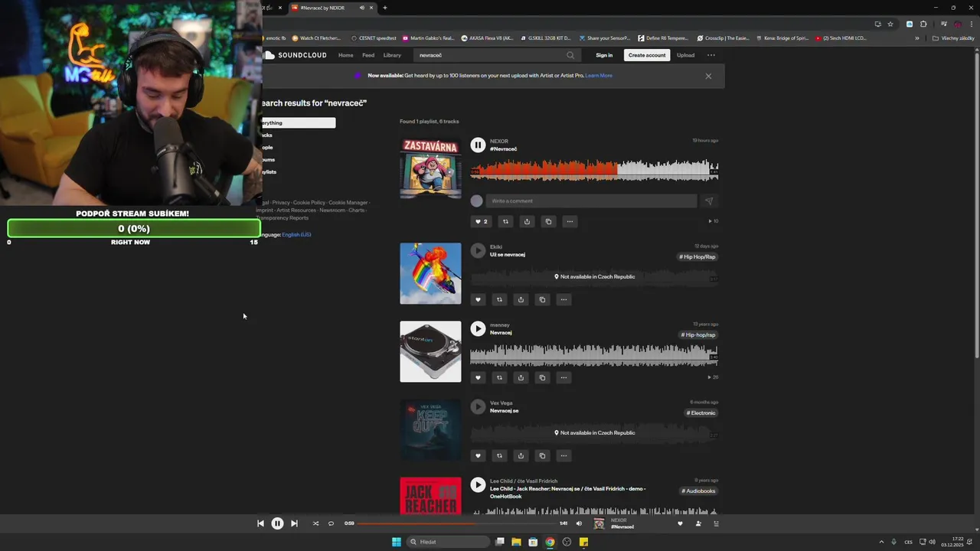Repost the Vex Vega Nevracej se track

coord(499,456)
